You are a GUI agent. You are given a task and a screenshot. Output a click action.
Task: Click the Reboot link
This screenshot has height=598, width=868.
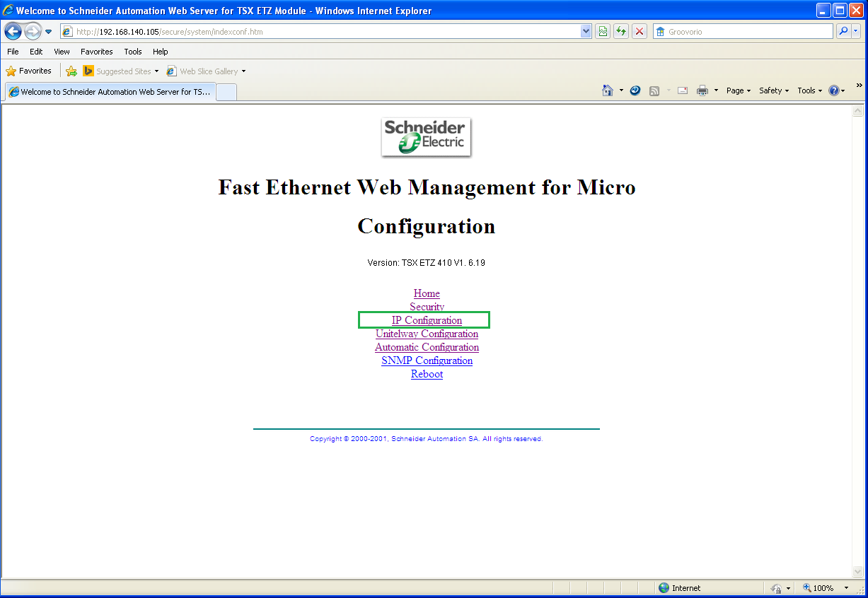click(x=427, y=374)
